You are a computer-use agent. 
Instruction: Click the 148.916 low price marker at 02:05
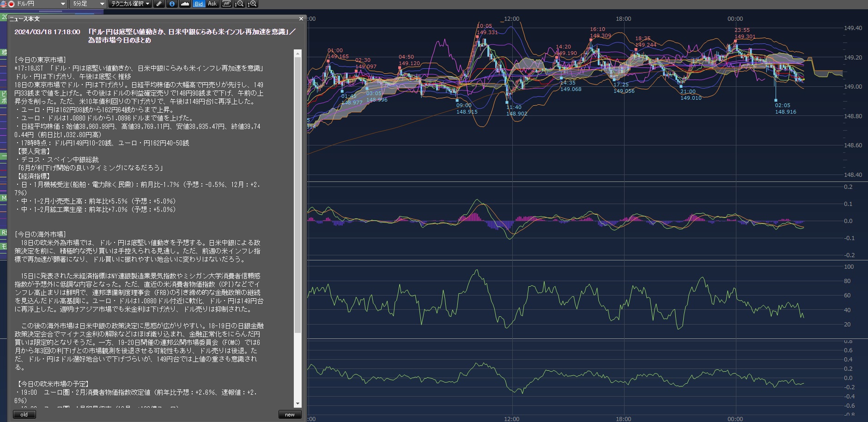(x=785, y=112)
